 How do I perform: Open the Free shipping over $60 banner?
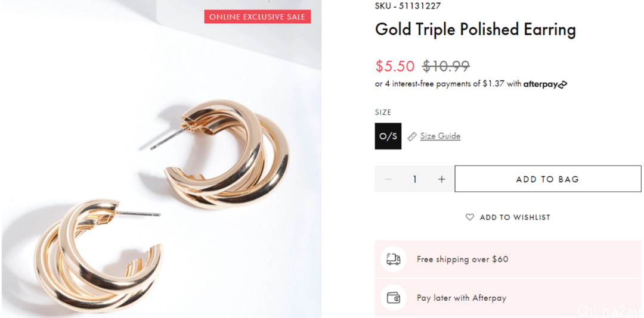[x=508, y=259]
